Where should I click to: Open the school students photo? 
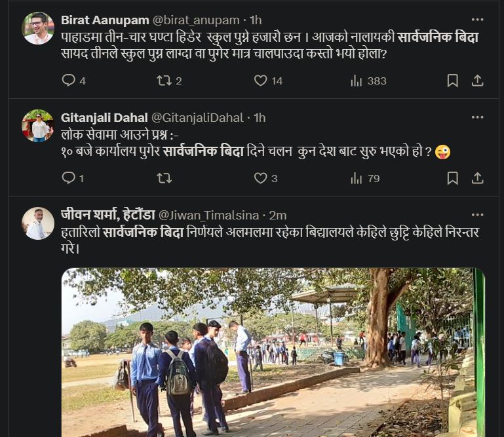pyautogui.click(x=273, y=352)
